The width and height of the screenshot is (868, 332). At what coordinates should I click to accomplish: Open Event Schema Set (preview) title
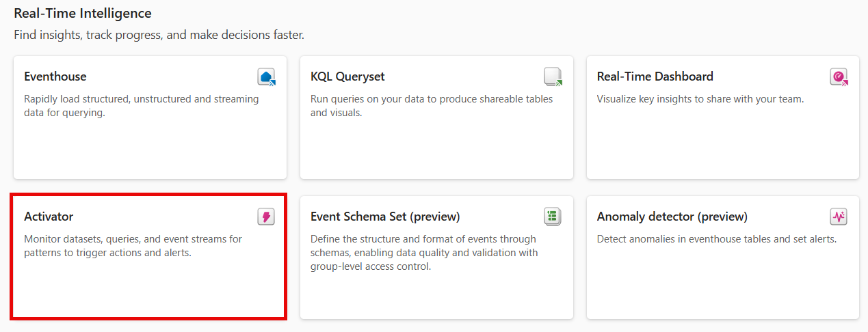385,217
